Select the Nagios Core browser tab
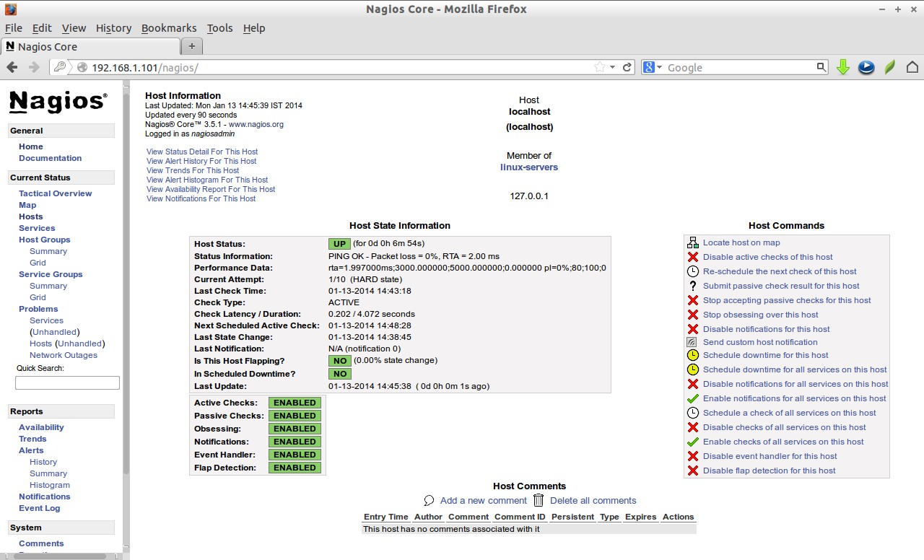Screen dimensions: 924x560 [90, 46]
